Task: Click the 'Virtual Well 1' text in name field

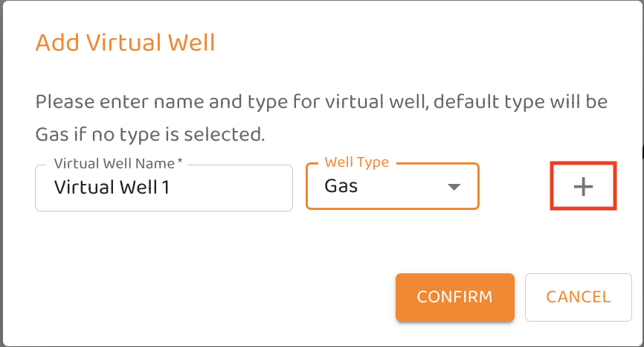Action: tap(112, 188)
